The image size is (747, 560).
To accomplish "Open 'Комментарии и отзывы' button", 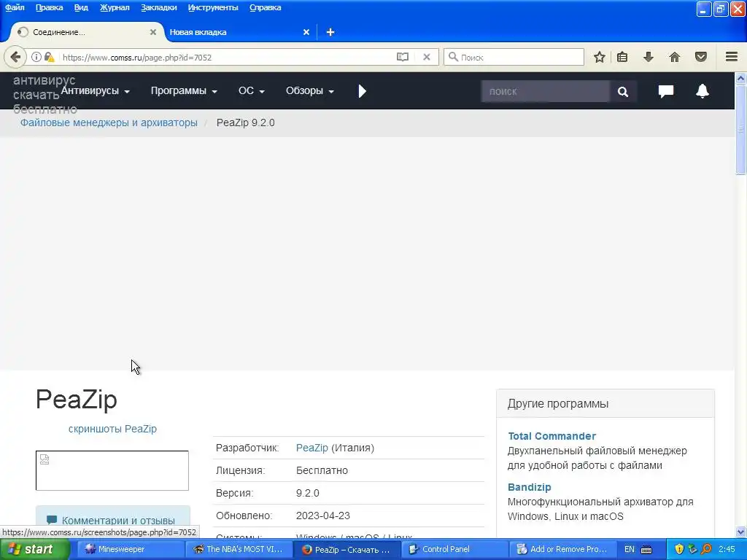I will 113,520.
